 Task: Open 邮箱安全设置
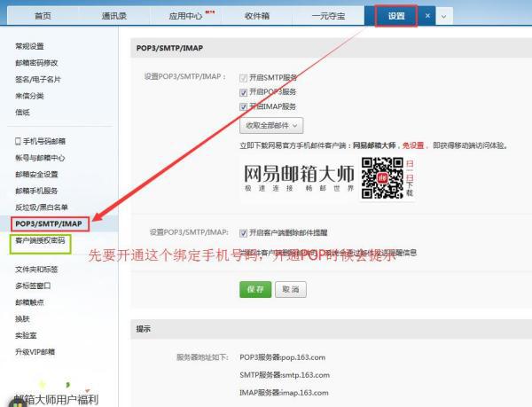[36, 175]
